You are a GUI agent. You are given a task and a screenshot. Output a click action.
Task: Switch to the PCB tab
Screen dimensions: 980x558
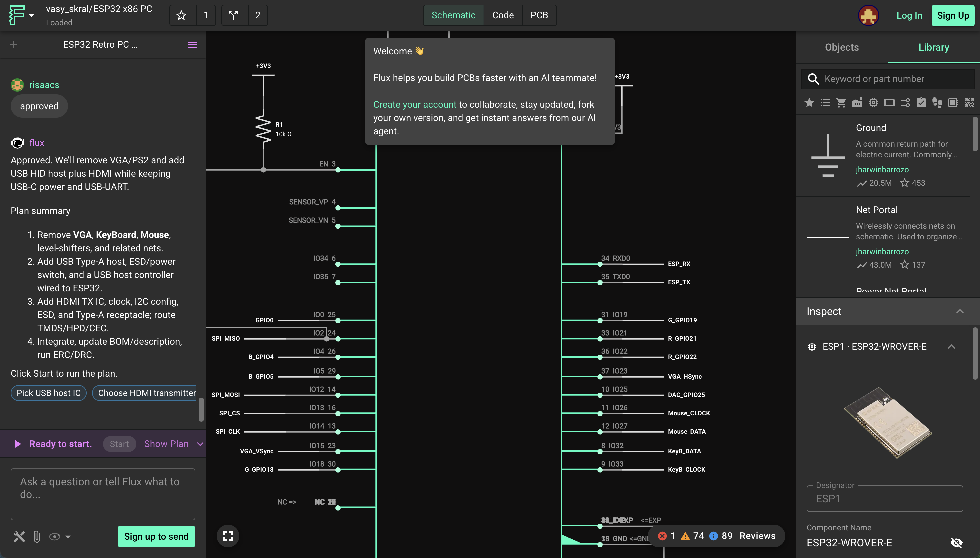539,15
